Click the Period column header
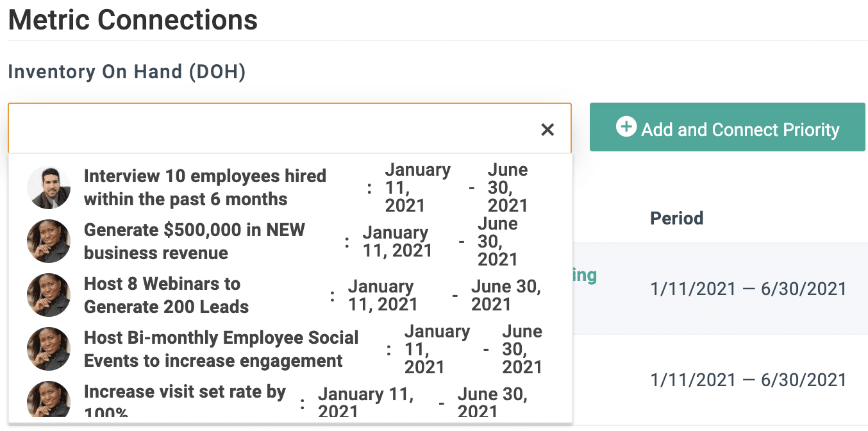868x431 pixels. click(x=677, y=218)
